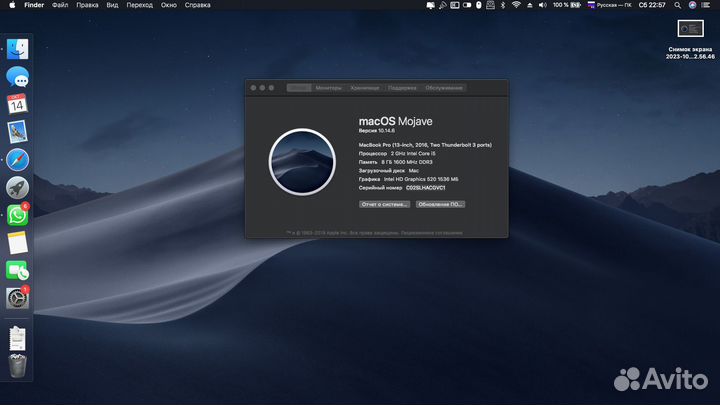Switch to the Мониторы tab

coord(328,88)
